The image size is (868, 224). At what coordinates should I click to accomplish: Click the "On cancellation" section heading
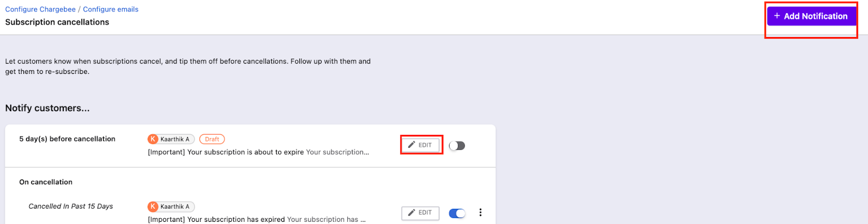click(46, 182)
